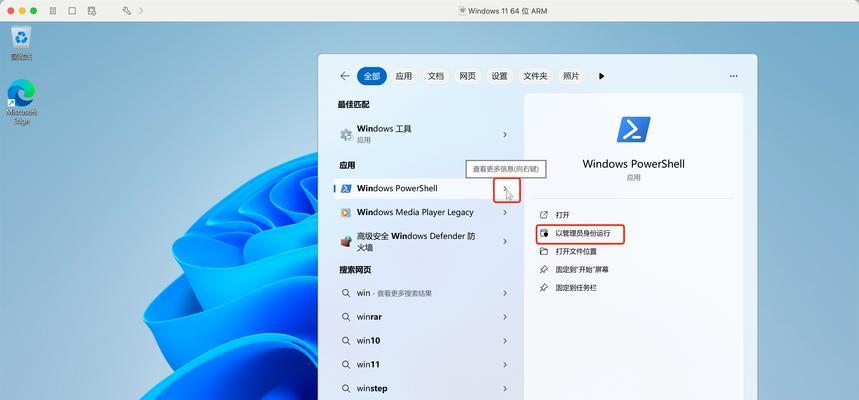Image resolution: width=859 pixels, height=400 pixels.
Task: Select the 'win - 查看更多搜索结果' suggestion
Action: [394, 293]
